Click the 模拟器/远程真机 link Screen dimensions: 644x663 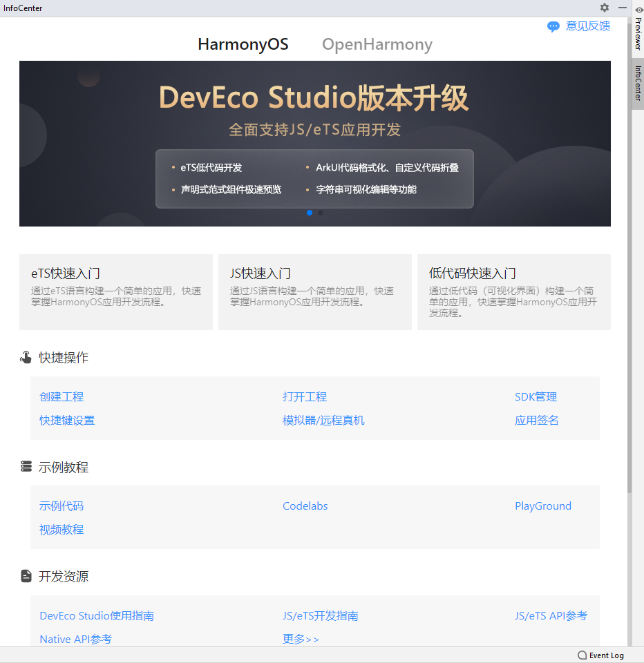point(323,421)
